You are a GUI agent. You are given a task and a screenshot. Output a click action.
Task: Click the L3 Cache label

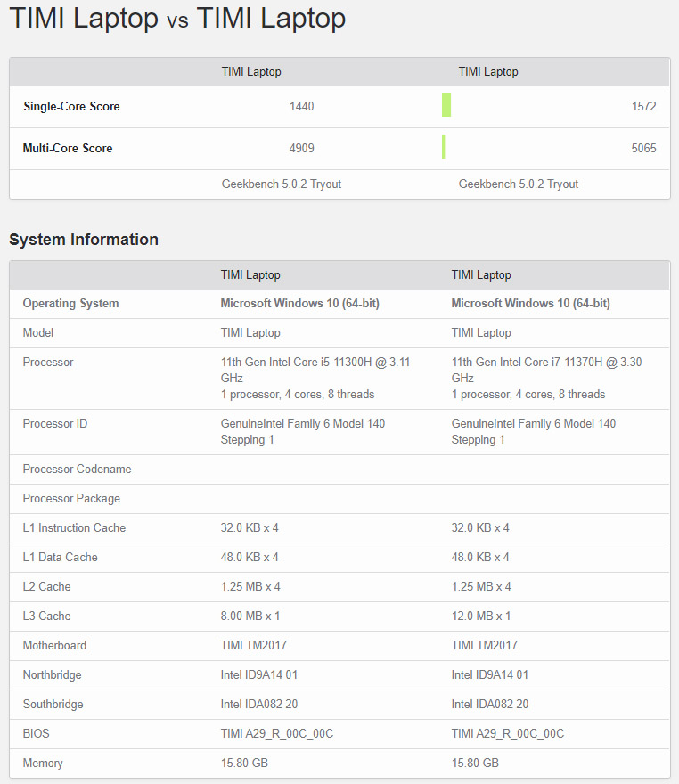point(46,617)
